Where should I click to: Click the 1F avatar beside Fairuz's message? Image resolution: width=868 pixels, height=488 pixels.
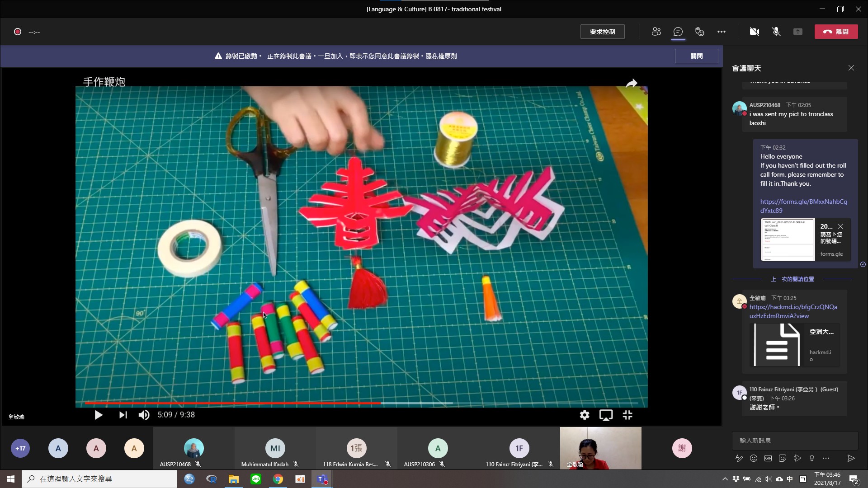click(739, 393)
